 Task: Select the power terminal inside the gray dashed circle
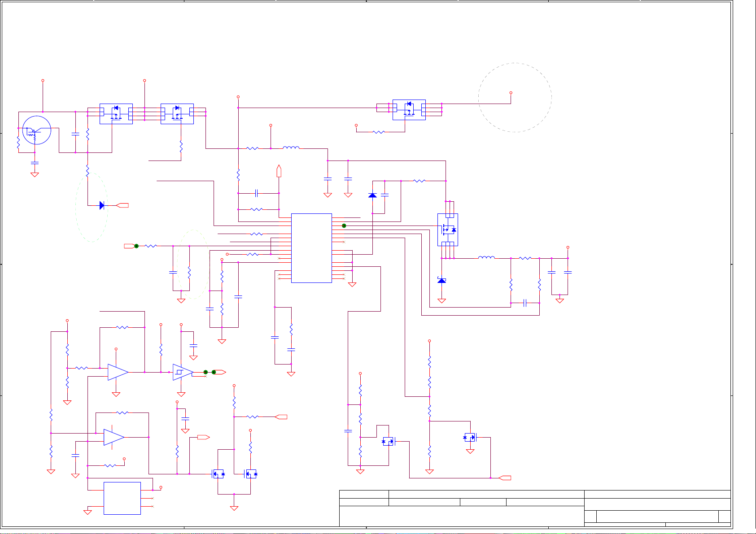pos(511,93)
